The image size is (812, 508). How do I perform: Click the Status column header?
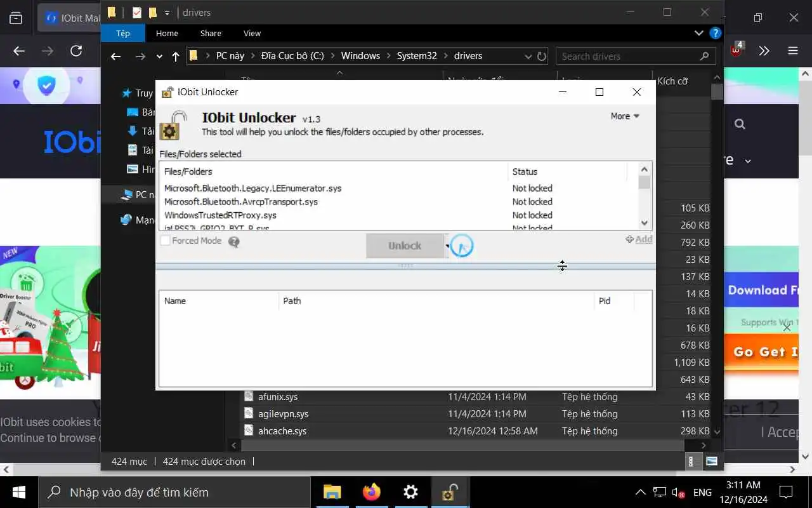point(525,171)
